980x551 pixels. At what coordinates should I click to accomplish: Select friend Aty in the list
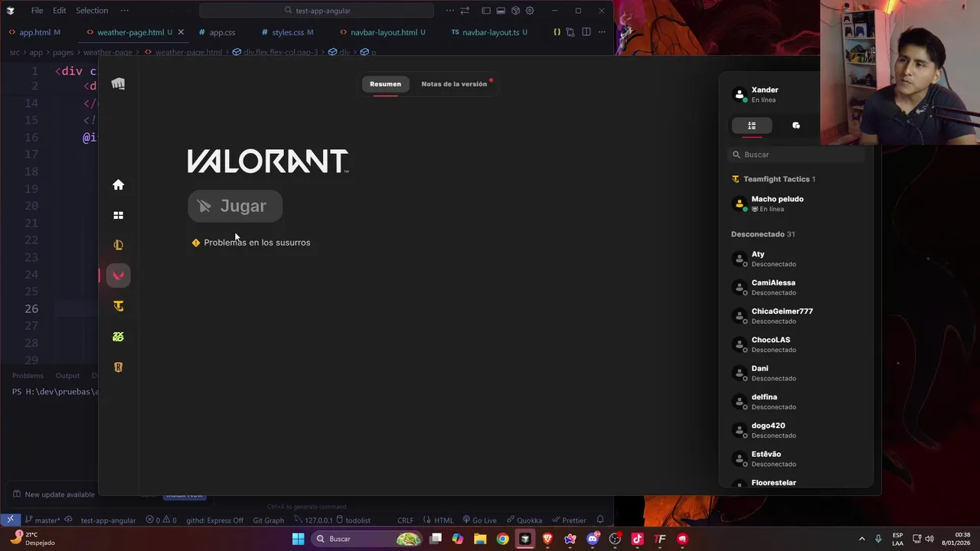pyautogui.click(x=796, y=259)
